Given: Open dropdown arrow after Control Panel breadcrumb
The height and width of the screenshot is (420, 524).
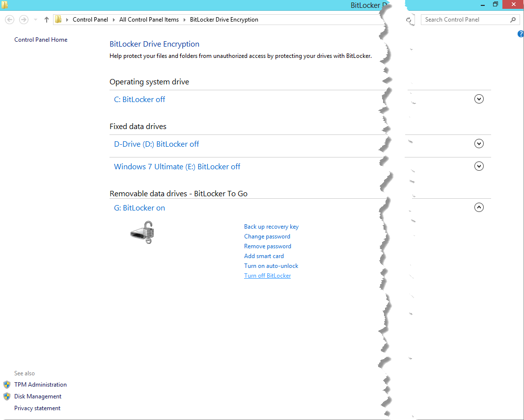Looking at the screenshot, I should [113, 20].
